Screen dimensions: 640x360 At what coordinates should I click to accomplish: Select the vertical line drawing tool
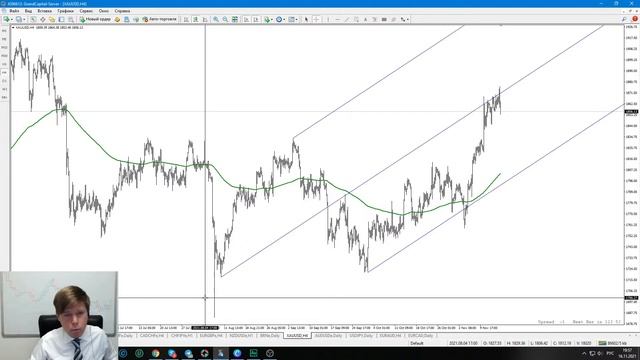[328, 19]
